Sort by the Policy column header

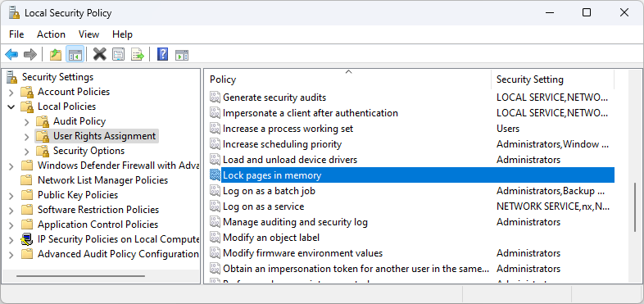click(348, 79)
